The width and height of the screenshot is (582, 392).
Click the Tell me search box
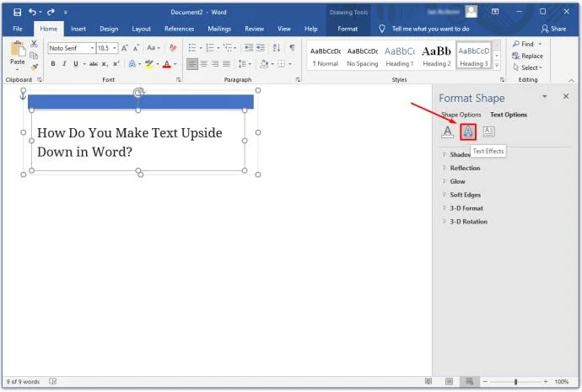[430, 29]
